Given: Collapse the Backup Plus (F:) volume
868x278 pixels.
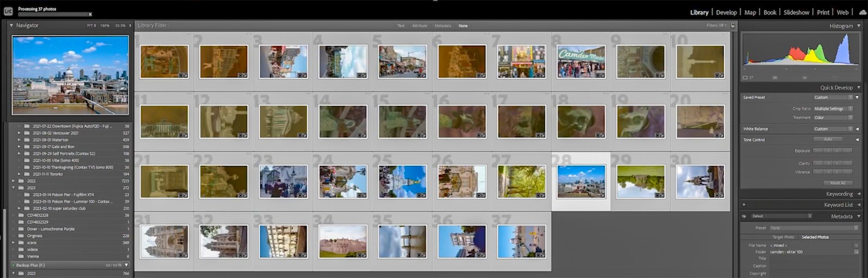Looking at the screenshot, I should pyautogui.click(x=126, y=265).
